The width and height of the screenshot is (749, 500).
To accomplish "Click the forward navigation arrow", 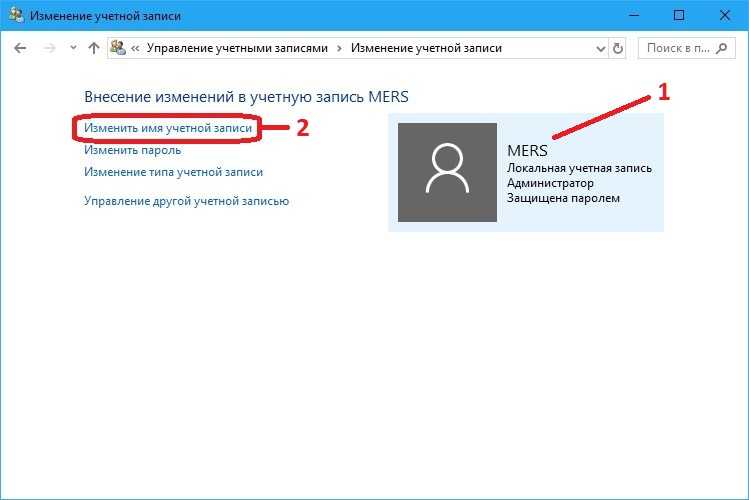I will coord(50,48).
